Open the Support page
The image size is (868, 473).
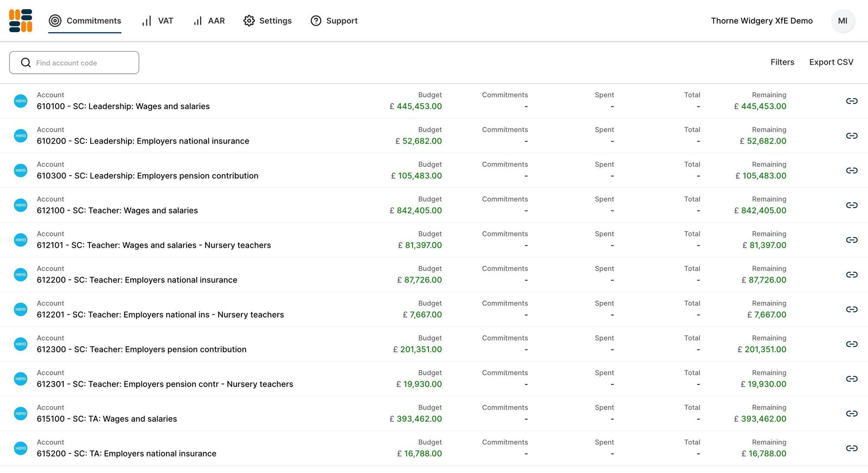pyautogui.click(x=334, y=21)
